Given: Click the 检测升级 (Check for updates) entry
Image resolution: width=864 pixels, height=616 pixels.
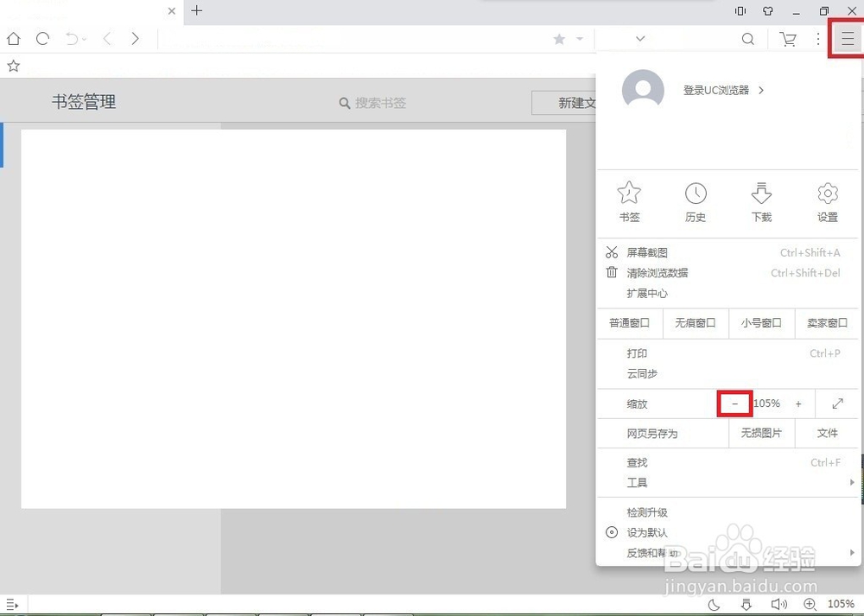Looking at the screenshot, I should click(646, 511).
